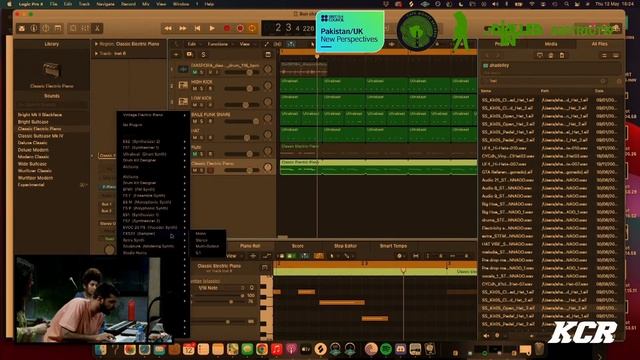Switch to the Step Editor tab

(x=345, y=246)
